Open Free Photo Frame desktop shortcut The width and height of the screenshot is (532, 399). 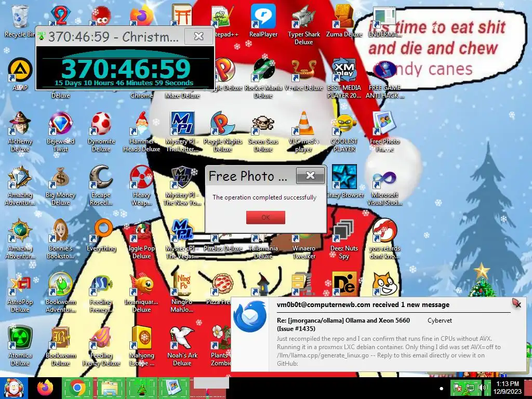click(384, 131)
